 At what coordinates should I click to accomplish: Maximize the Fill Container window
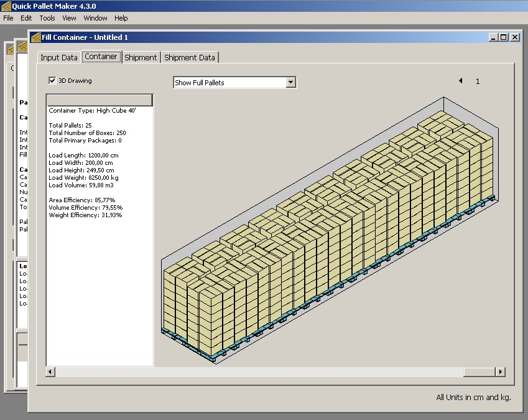point(504,37)
